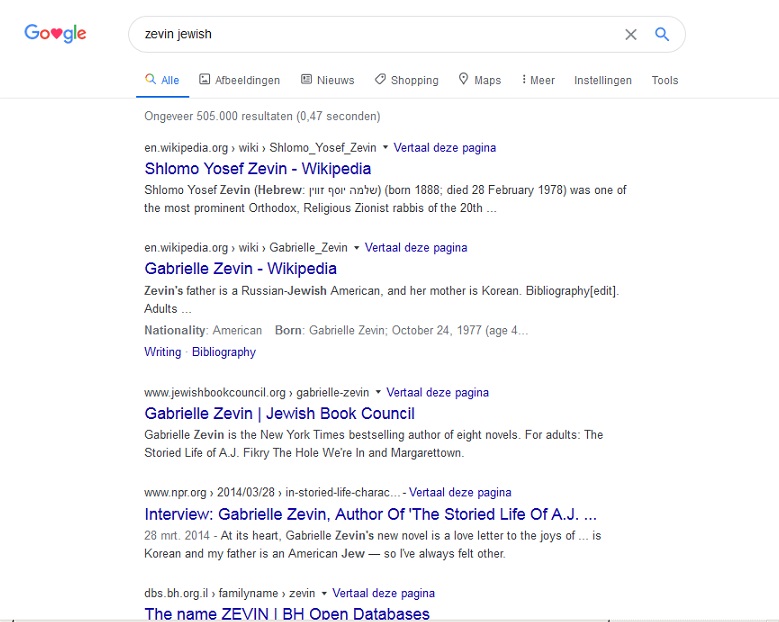Open 'The name ZEVIN | BH Open Databases' result
The image size is (779, 622).
coord(287,614)
